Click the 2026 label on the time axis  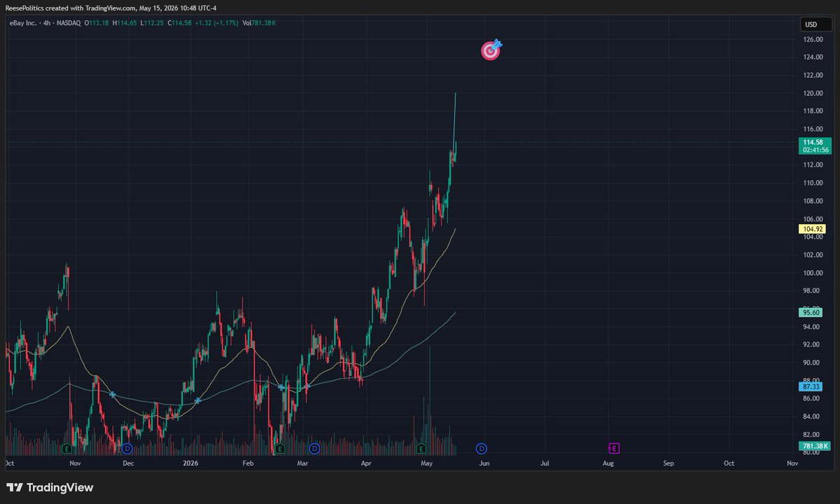pyautogui.click(x=190, y=463)
